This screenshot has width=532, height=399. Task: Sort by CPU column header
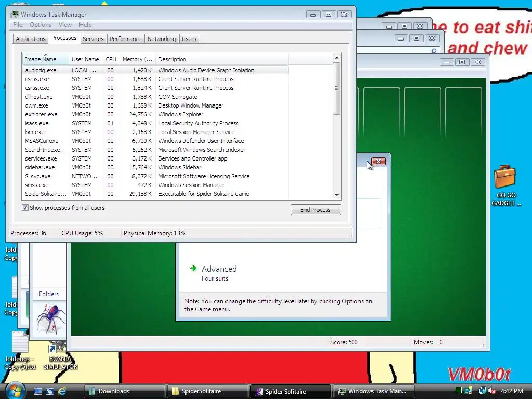pos(111,59)
